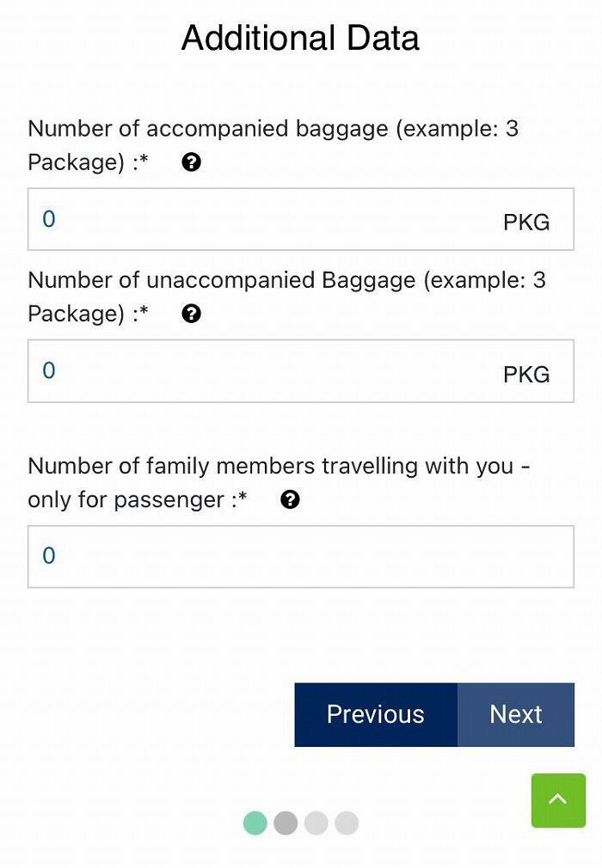602x868 pixels.
Task: Click PKG unit in accompanied baggage field
Action: pyautogui.click(x=526, y=223)
